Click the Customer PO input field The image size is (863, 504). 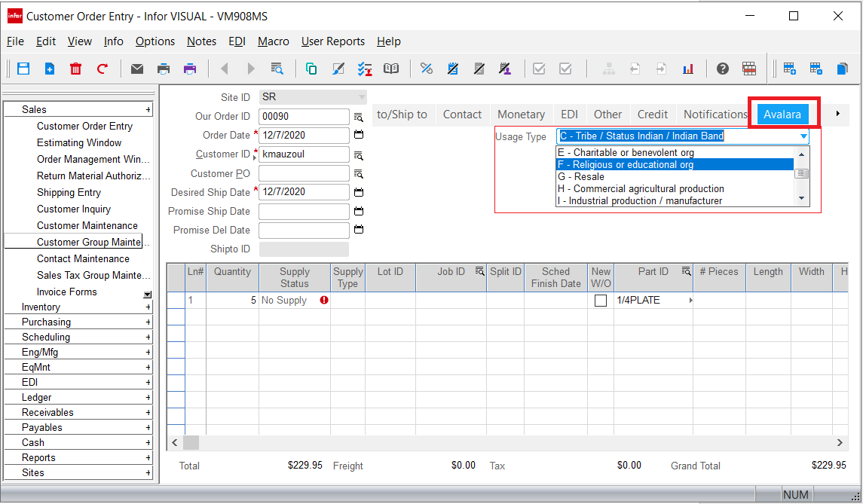(304, 173)
